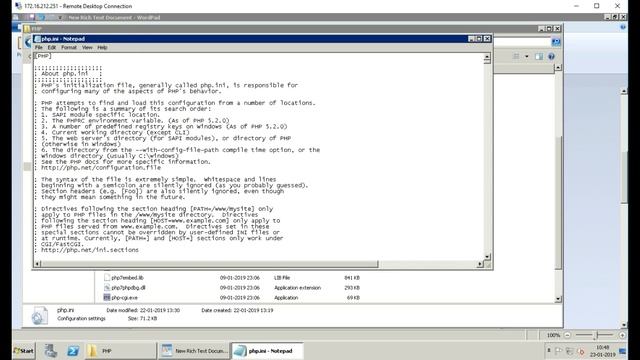Open the Edit menu in Notepad
The width and height of the screenshot is (640, 360).
(x=51, y=47)
